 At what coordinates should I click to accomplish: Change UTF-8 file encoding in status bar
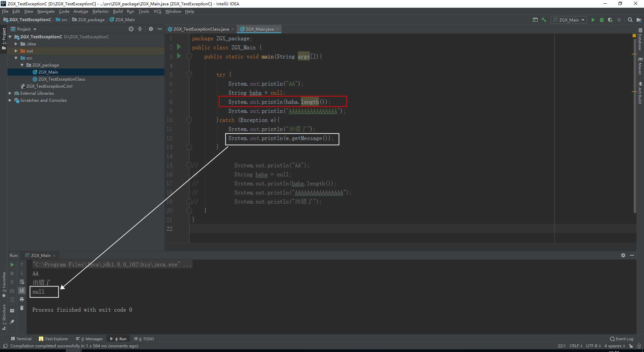(x=593, y=346)
